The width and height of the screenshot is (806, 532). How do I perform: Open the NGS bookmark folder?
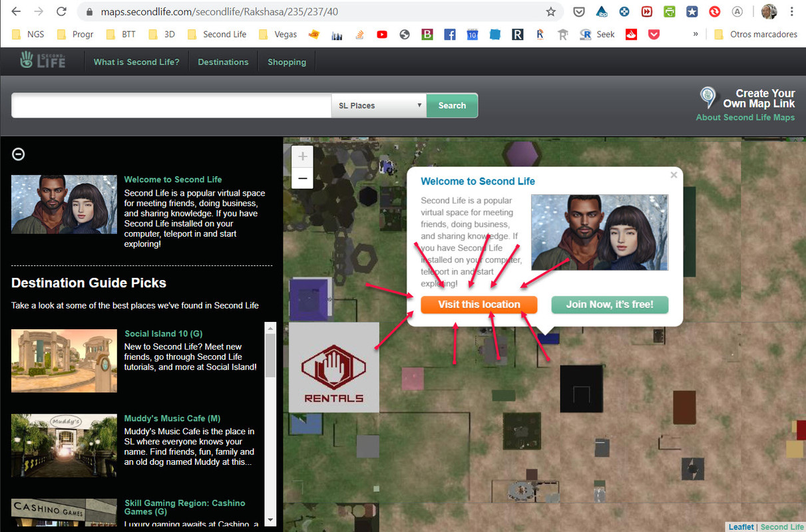29,35
